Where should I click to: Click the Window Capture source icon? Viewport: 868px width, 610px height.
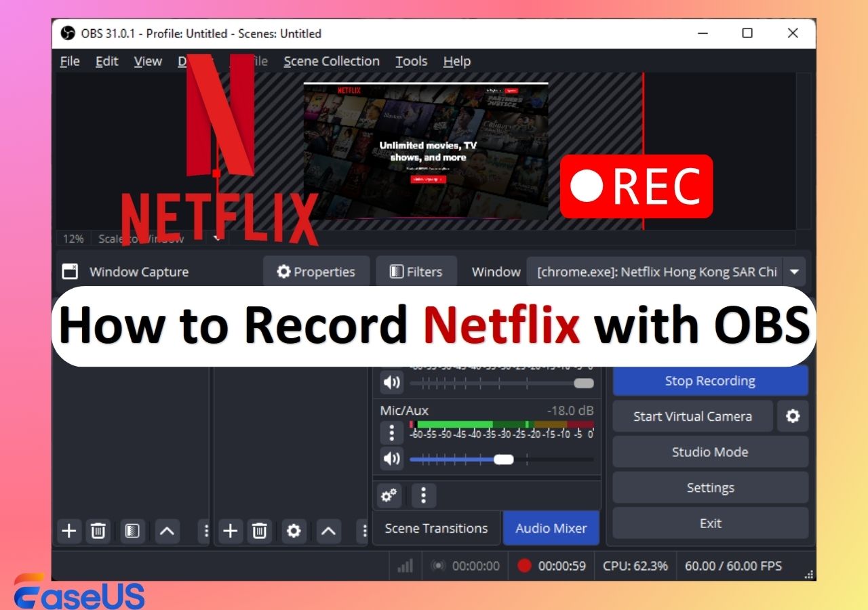[70, 272]
